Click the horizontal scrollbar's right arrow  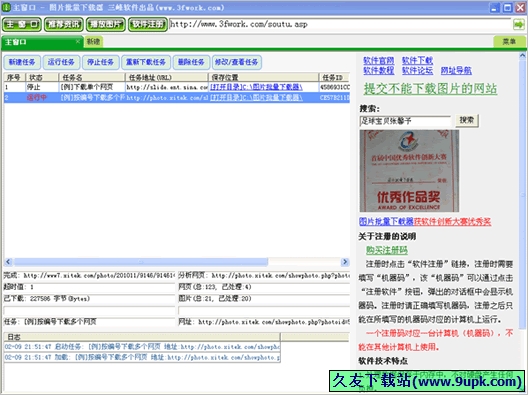point(345,262)
